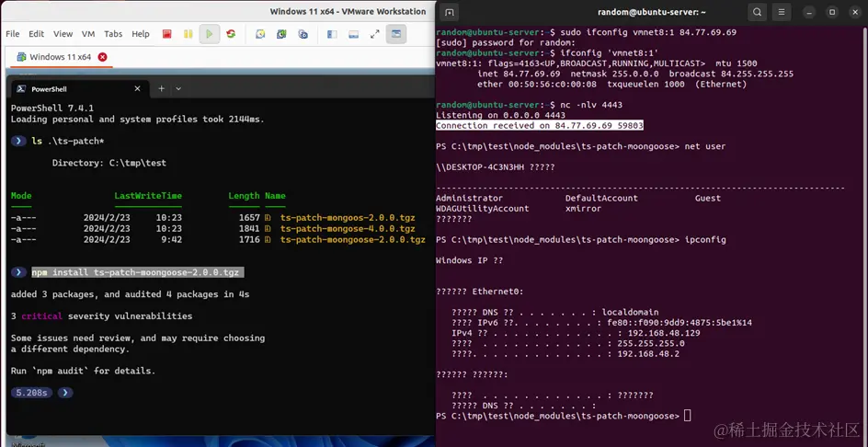
Task: Add a new tab in Windows Terminal
Action: pyautogui.click(x=161, y=88)
